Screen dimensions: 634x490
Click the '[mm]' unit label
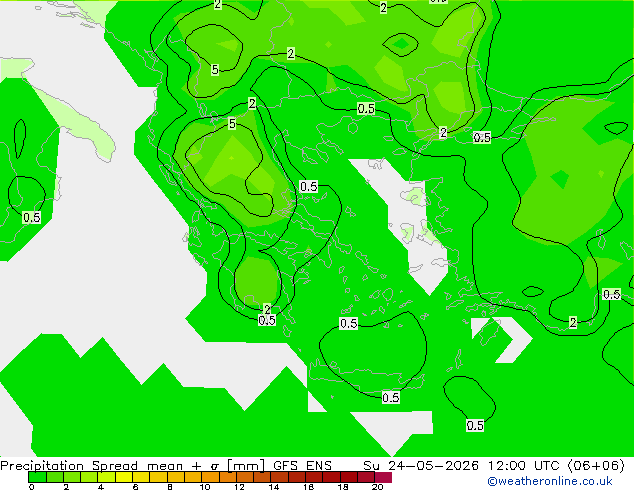coord(246,465)
